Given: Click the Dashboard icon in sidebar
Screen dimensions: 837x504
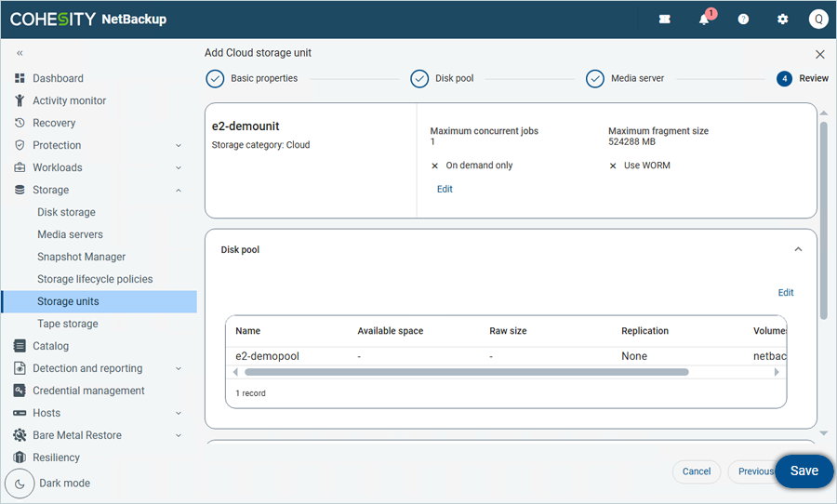Looking at the screenshot, I should (20, 78).
